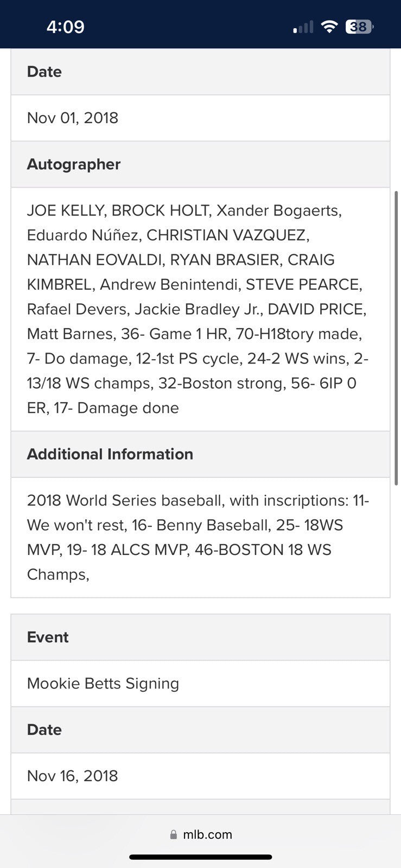
Task: Tap the battery level indicator
Action: pyautogui.click(x=359, y=27)
